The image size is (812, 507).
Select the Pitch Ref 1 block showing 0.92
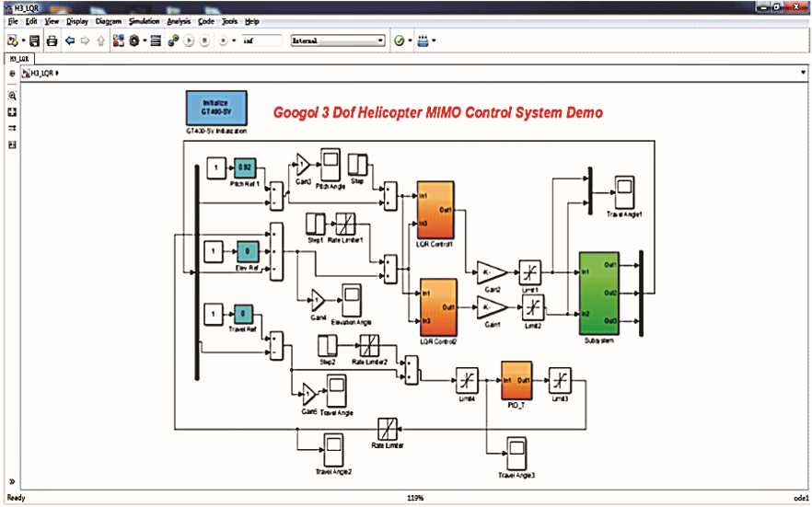pyautogui.click(x=245, y=168)
